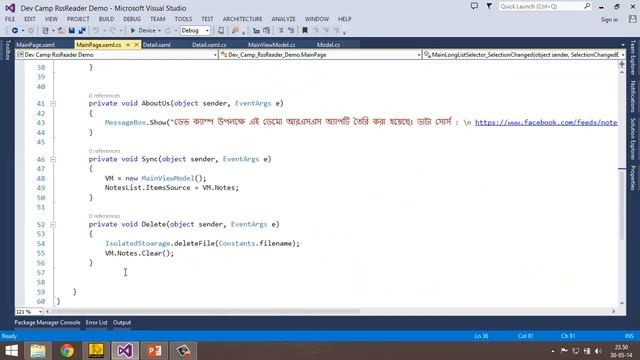640x360 pixels.
Task: Click the uncomment selected lines icon
Action: pyautogui.click(x=267, y=31)
